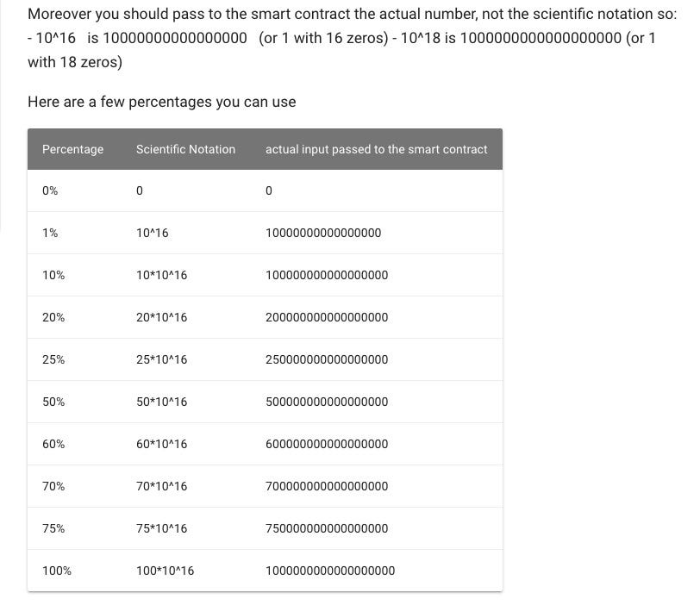Select the 100% row input value
The height and width of the screenshot is (605, 700).
click(x=330, y=571)
